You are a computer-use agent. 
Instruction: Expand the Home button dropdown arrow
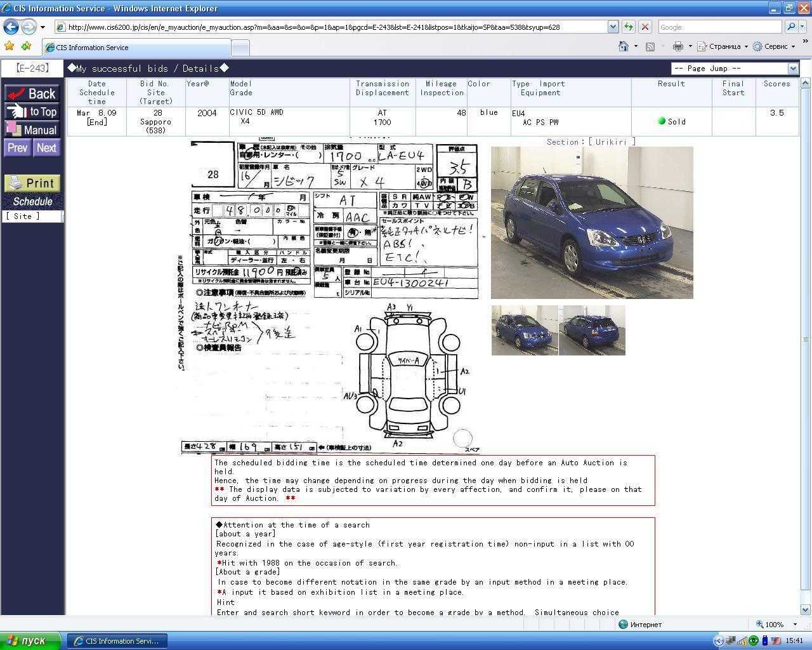[636, 46]
